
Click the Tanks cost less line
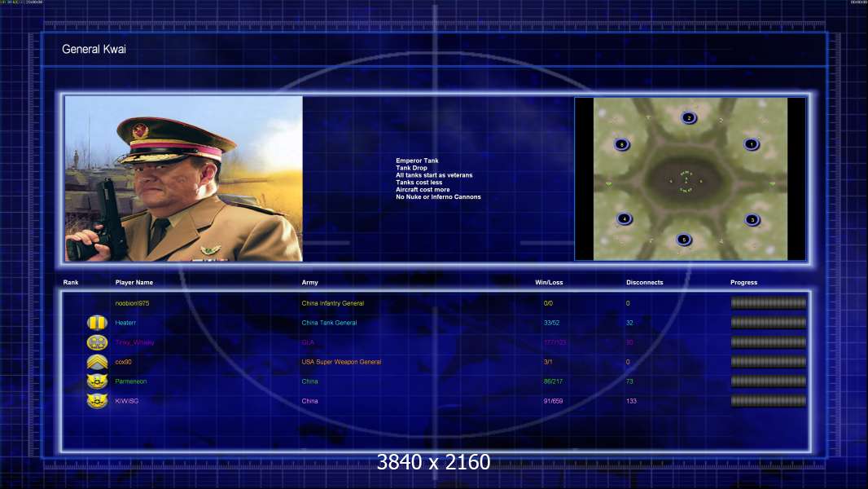click(x=419, y=183)
